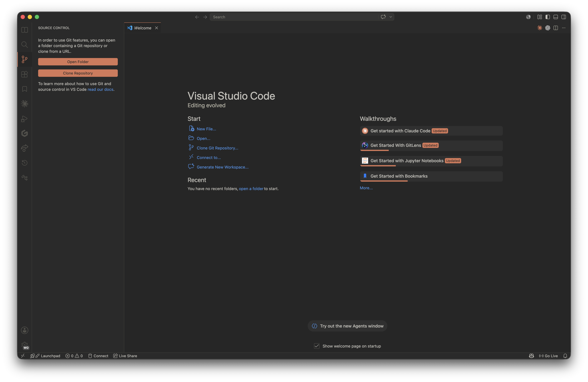Open the More Actions ellipsis in editor toolbar
The image size is (588, 382).
[564, 28]
